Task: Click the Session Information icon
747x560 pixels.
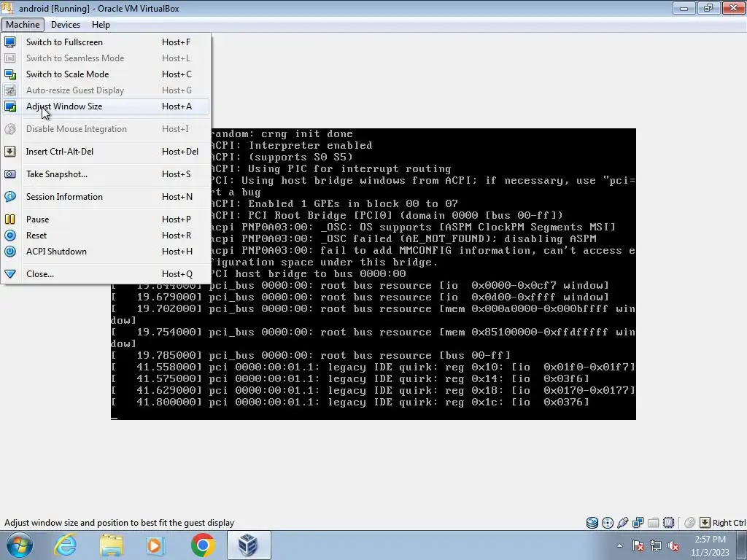Action: (10, 197)
